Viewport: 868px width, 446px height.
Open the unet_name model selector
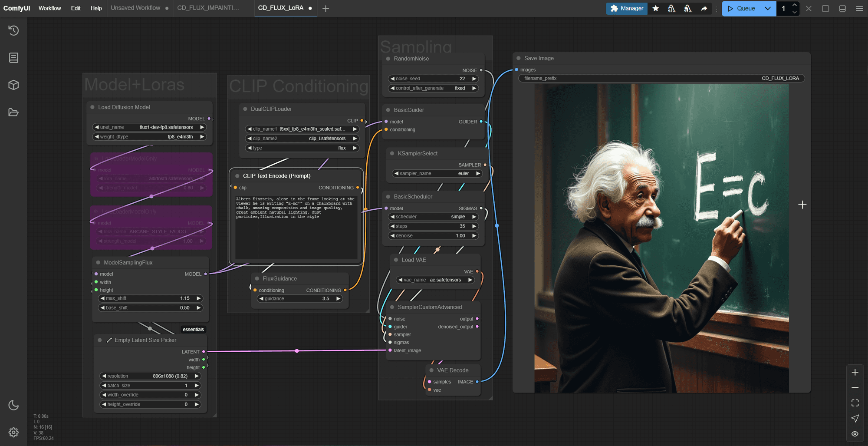pos(149,127)
